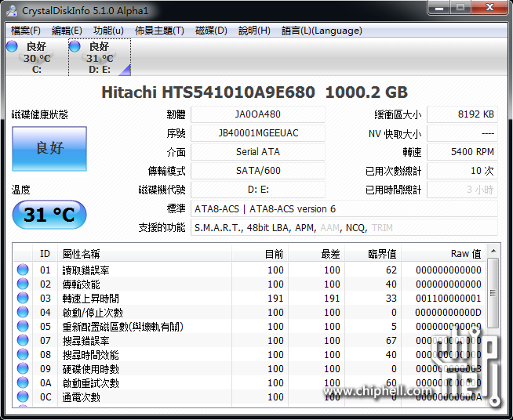The image size is (513, 420).
Task: Select the 啟動/停止次數 attribute row
Action: coord(249,312)
